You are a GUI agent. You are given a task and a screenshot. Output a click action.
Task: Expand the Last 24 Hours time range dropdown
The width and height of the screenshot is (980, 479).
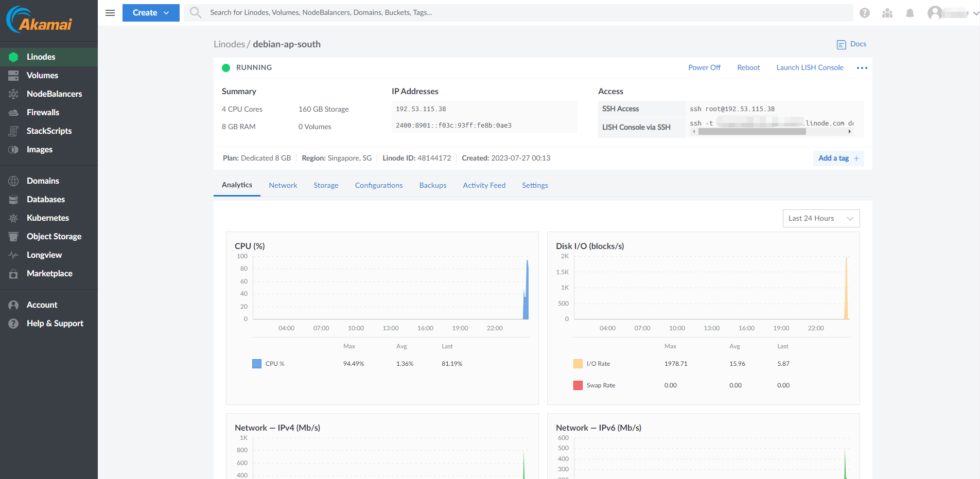click(x=821, y=218)
